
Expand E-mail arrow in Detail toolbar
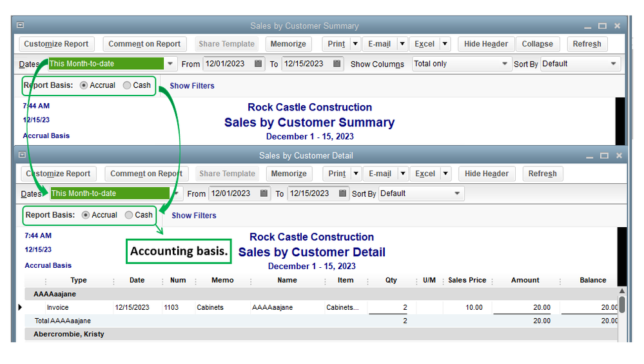point(403,174)
